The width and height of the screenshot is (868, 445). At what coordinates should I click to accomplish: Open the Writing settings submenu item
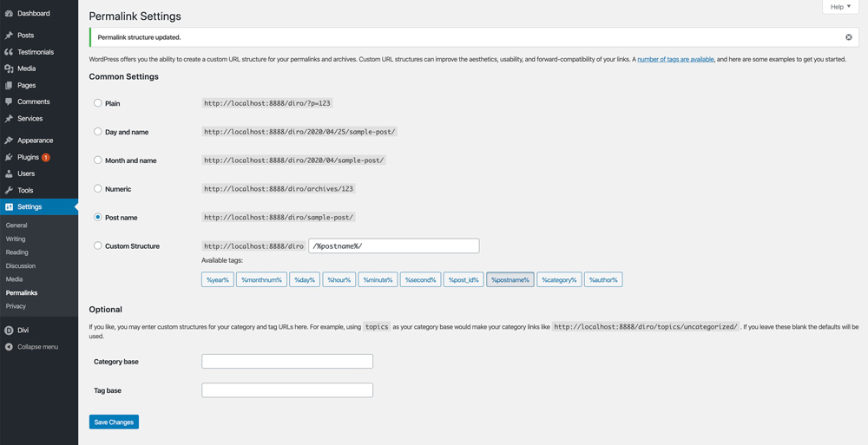coord(16,239)
